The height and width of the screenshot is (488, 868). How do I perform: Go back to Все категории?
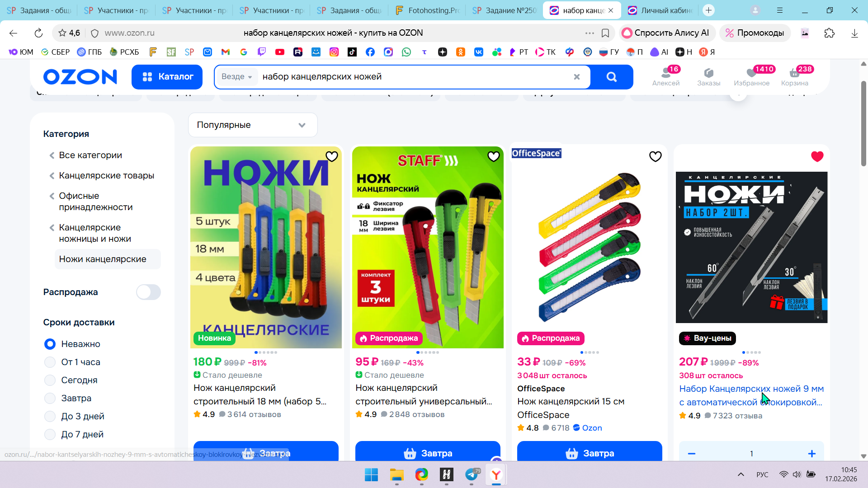pos(90,155)
